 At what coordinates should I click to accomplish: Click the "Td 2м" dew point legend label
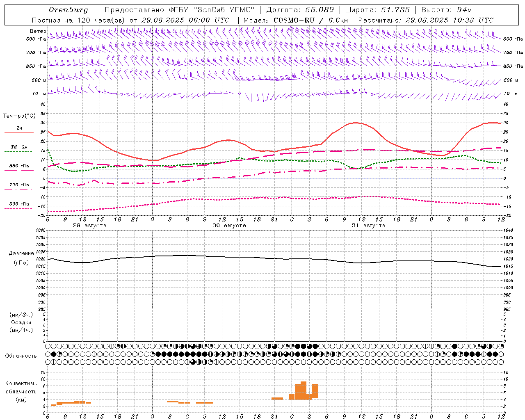pos(19,147)
